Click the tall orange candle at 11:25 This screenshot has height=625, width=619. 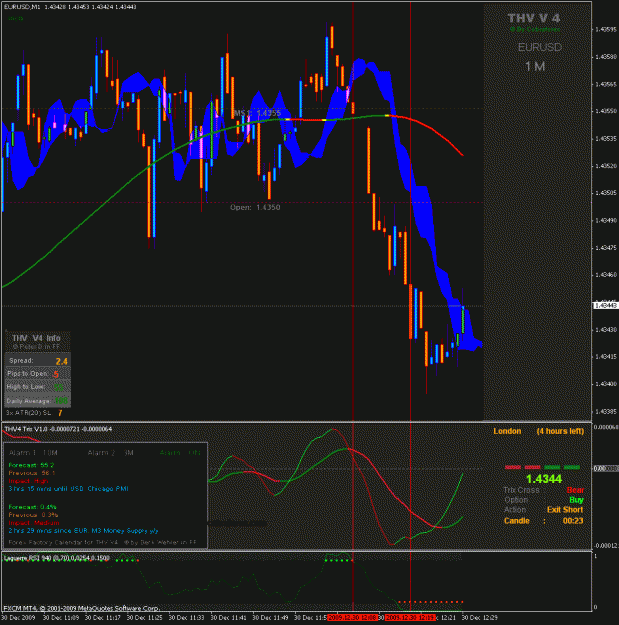point(149,192)
